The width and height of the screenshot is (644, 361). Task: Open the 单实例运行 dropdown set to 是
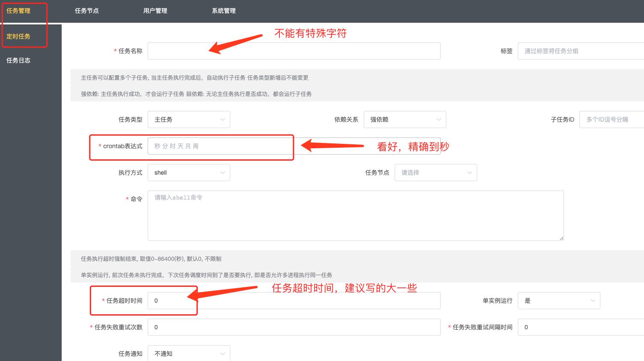[558, 301]
